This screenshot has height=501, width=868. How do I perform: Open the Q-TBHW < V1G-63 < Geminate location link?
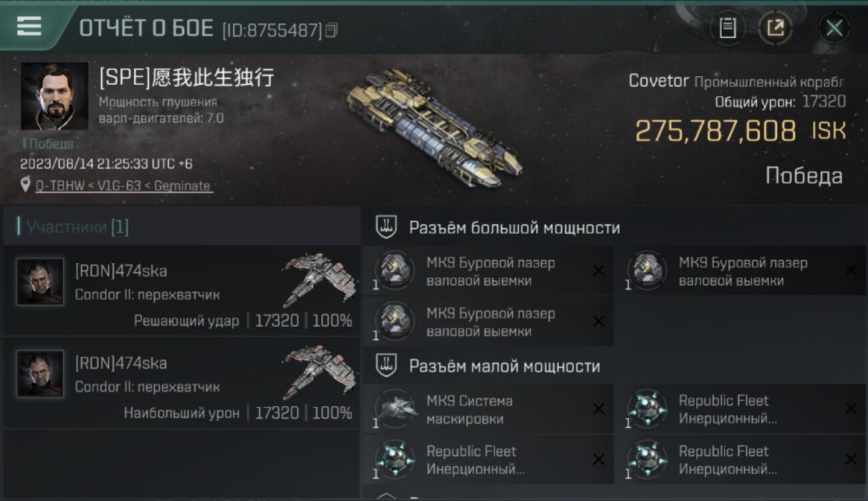point(124,186)
